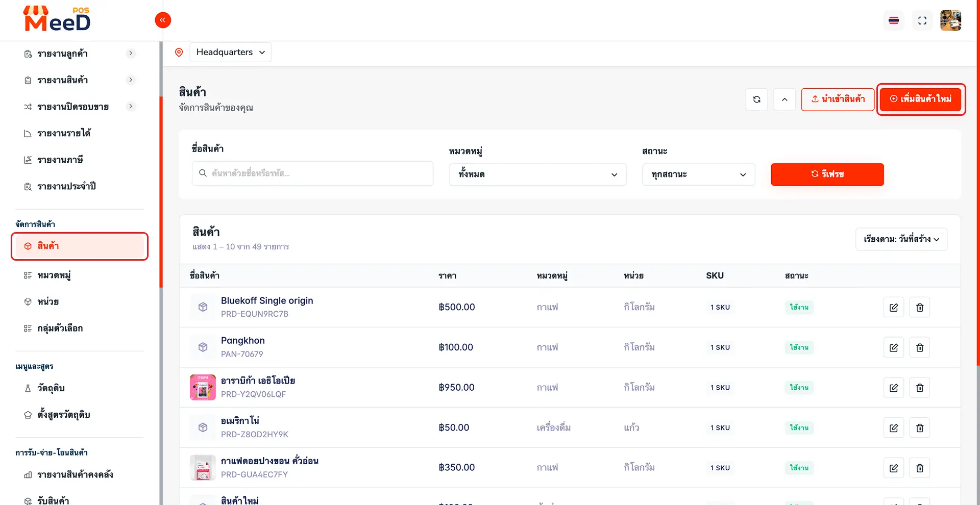The height and width of the screenshot is (505, 980).
Task: Open the รายงานประจำปี sidebar item
Action: tap(66, 186)
